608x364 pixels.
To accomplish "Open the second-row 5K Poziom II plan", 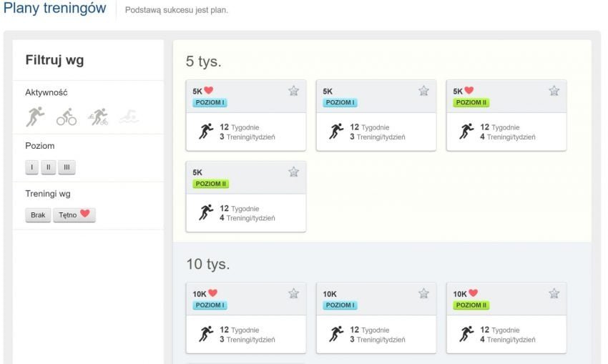I will tap(245, 212).
